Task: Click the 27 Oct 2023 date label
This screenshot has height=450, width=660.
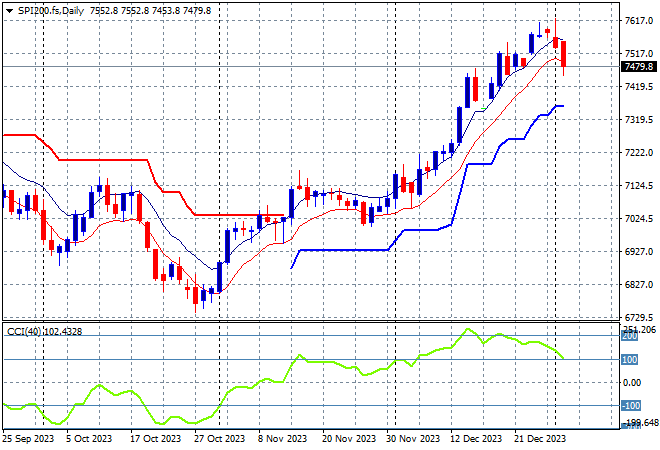Action: click(x=219, y=438)
